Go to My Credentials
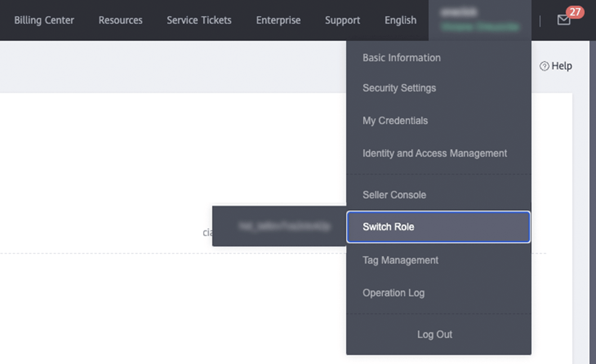 [x=395, y=121]
